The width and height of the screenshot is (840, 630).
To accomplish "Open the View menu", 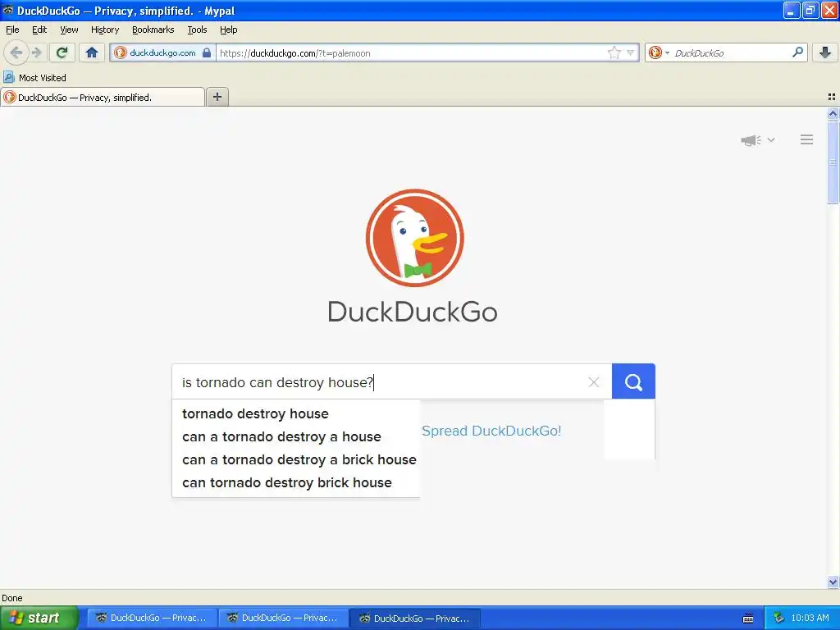I will (69, 30).
